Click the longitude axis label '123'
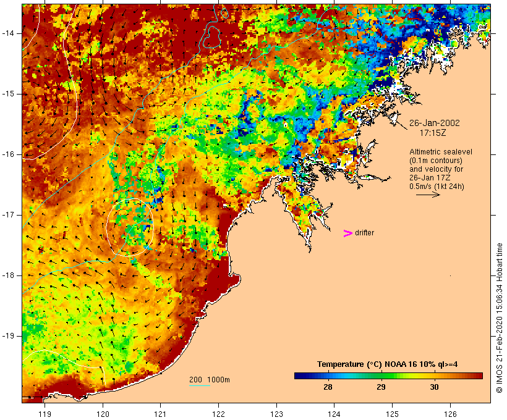 tap(276, 414)
